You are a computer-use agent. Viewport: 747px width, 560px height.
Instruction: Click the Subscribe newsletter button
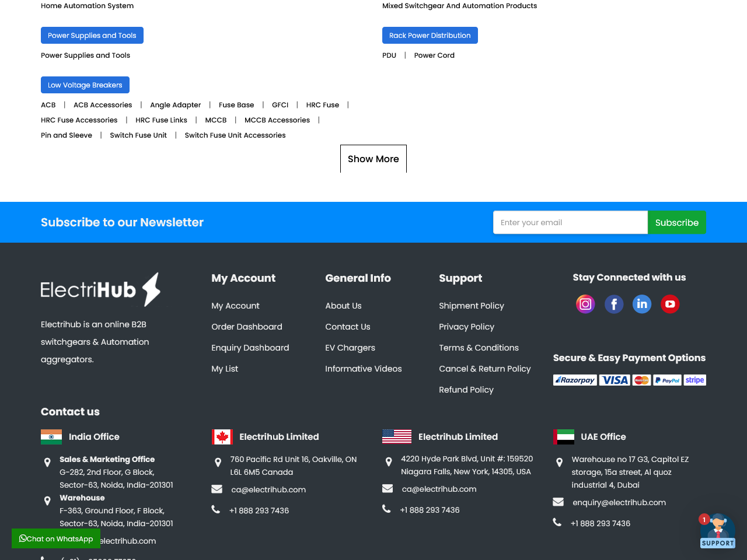pyautogui.click(x=676, y=222)
